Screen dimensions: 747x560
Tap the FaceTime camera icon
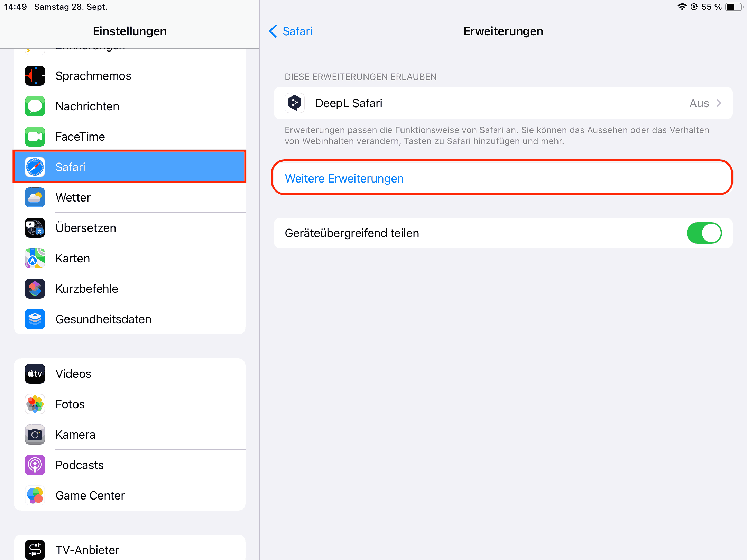tap(35, 137)
